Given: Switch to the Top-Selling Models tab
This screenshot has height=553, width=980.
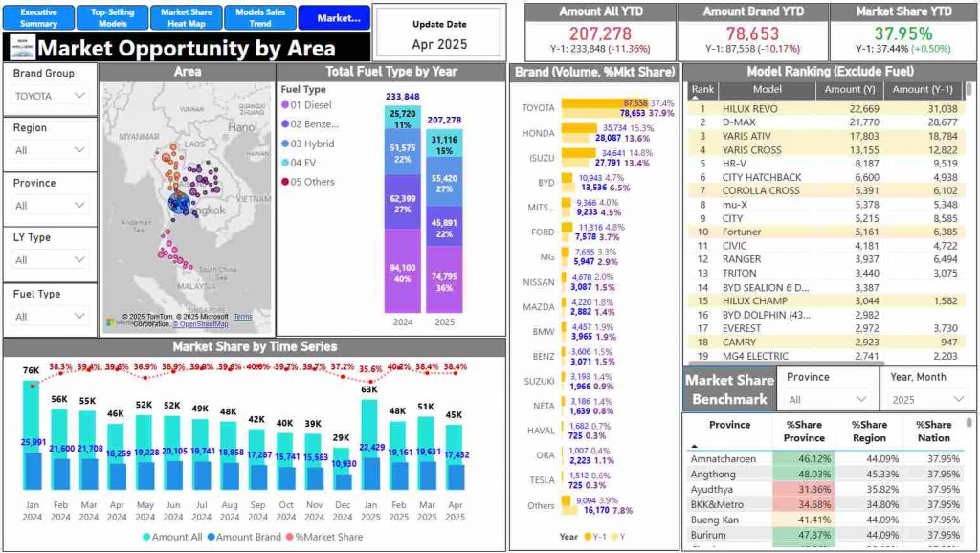Looking at the screenshot, I should [x=113, y=17].
